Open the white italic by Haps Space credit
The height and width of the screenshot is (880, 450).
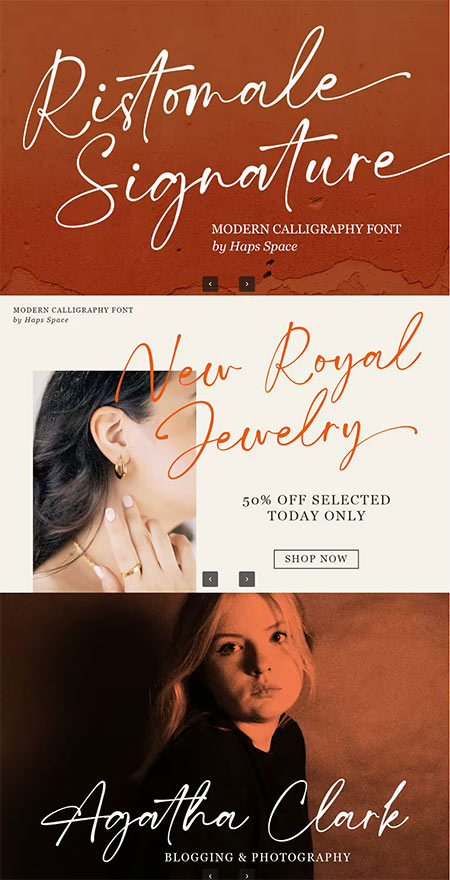(x=254, y=246)
